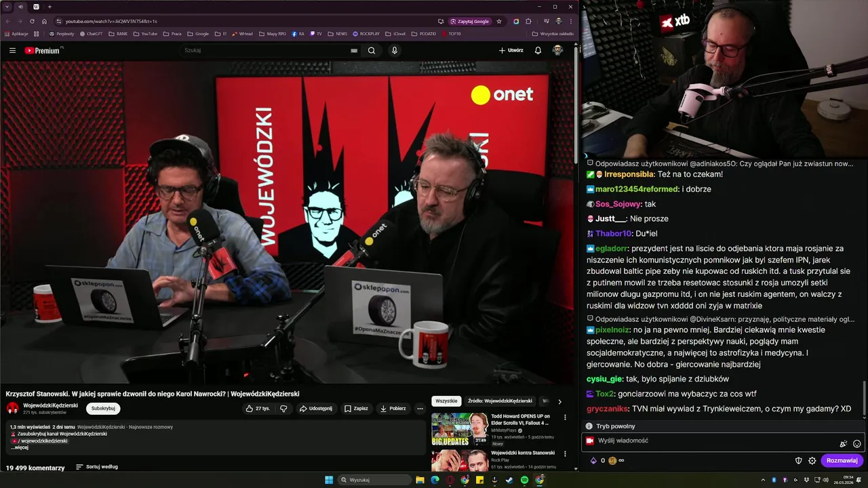Bookmark this page with star icon

499,21
